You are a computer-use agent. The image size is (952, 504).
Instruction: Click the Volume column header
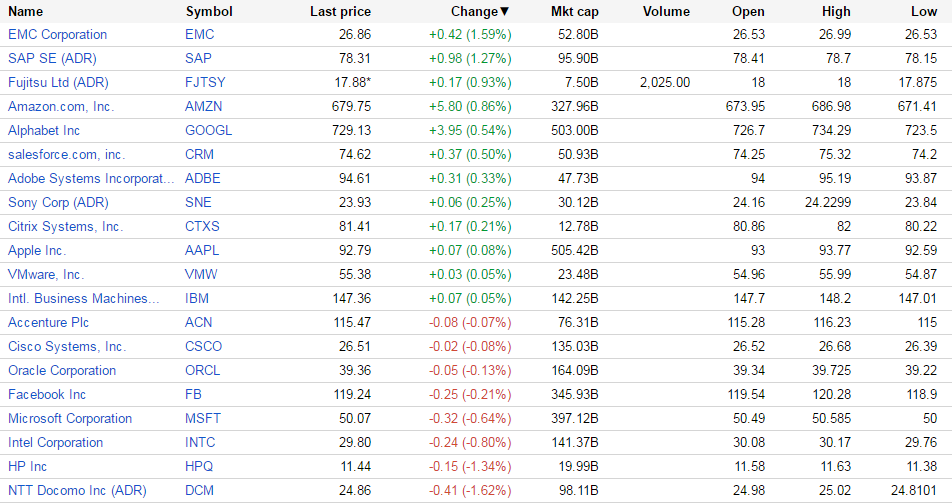tap(666, 12)
